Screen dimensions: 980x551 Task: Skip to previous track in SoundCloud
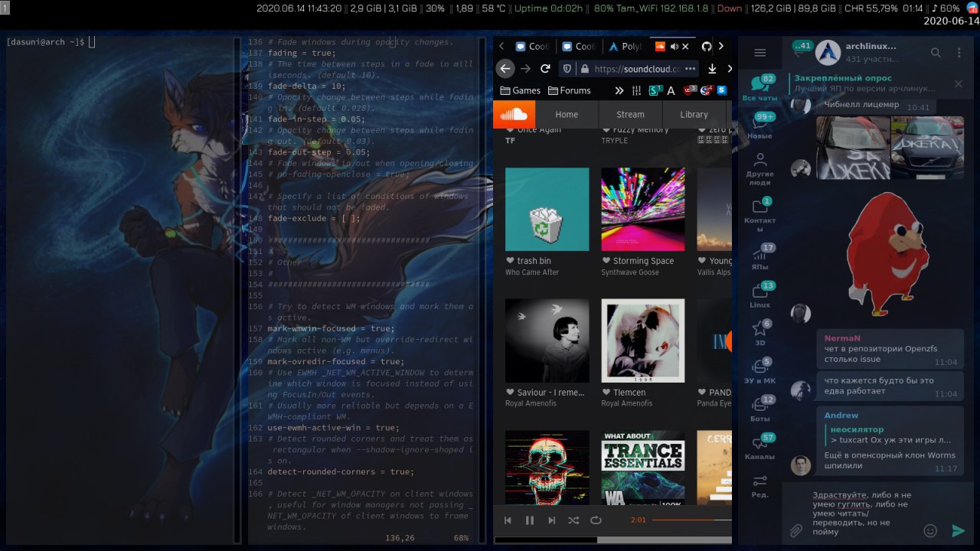(507, 520)
